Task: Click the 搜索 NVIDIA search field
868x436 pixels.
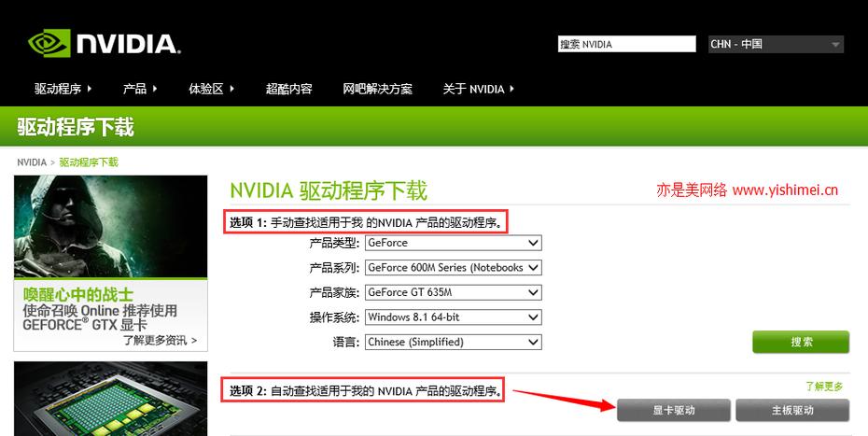Action: click(x=626, y=44)
